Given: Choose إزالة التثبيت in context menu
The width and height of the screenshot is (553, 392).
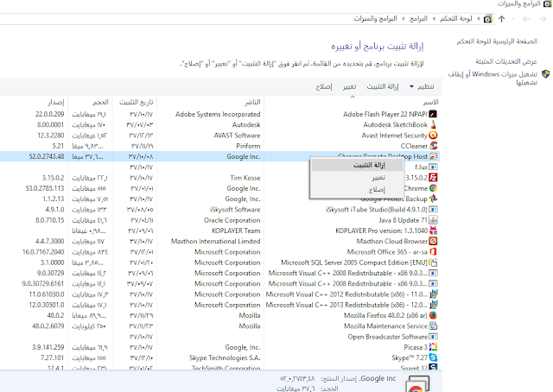Looking at the screenshot, I should pos(357,165).
